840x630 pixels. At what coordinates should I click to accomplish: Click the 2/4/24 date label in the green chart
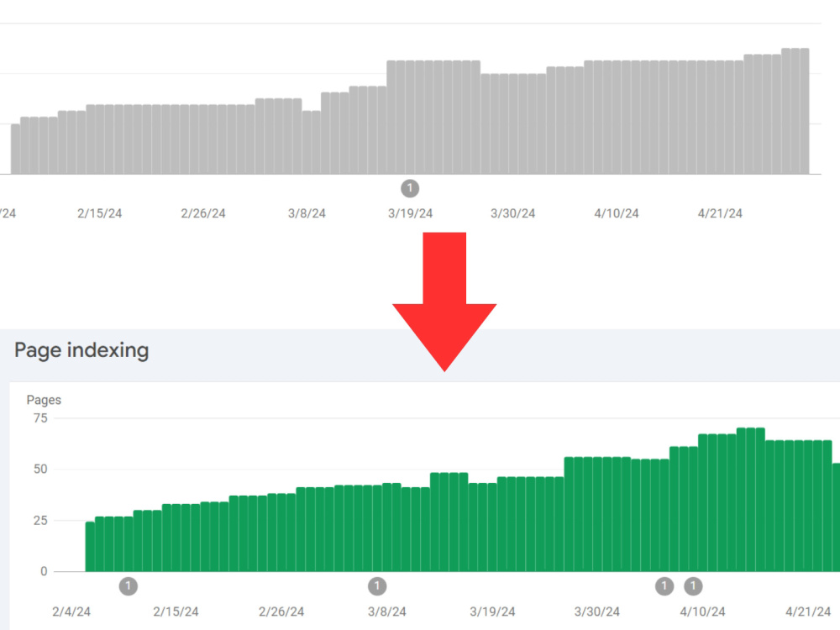tap(71, 612)
